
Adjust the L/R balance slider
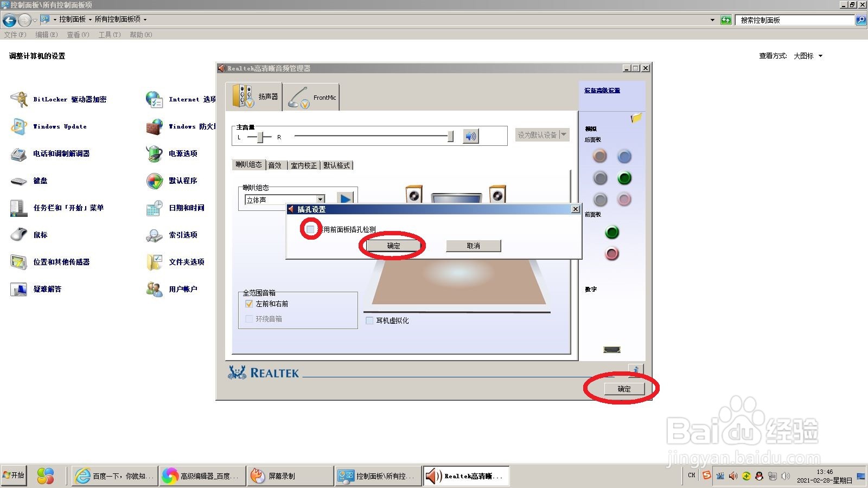point(260,137)
